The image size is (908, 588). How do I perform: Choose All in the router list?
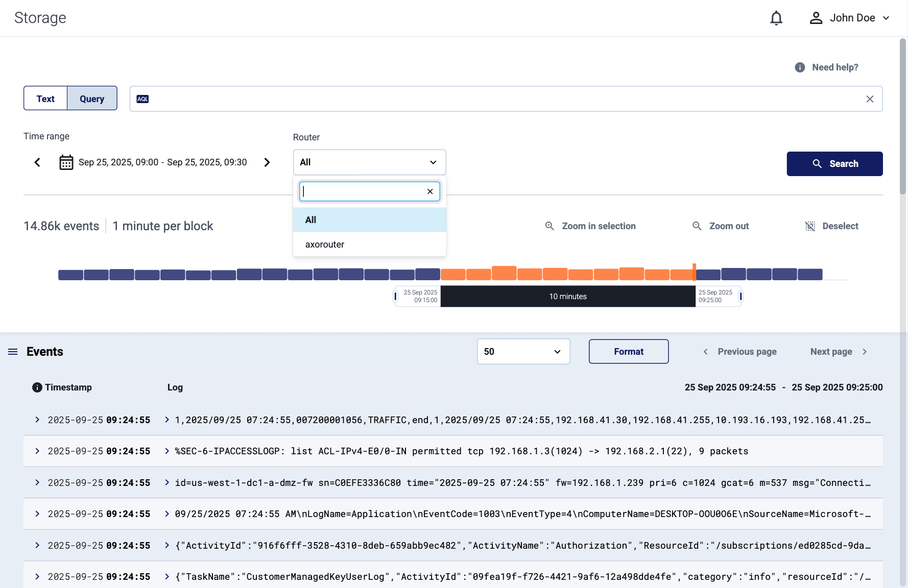(x=310, y=220)
